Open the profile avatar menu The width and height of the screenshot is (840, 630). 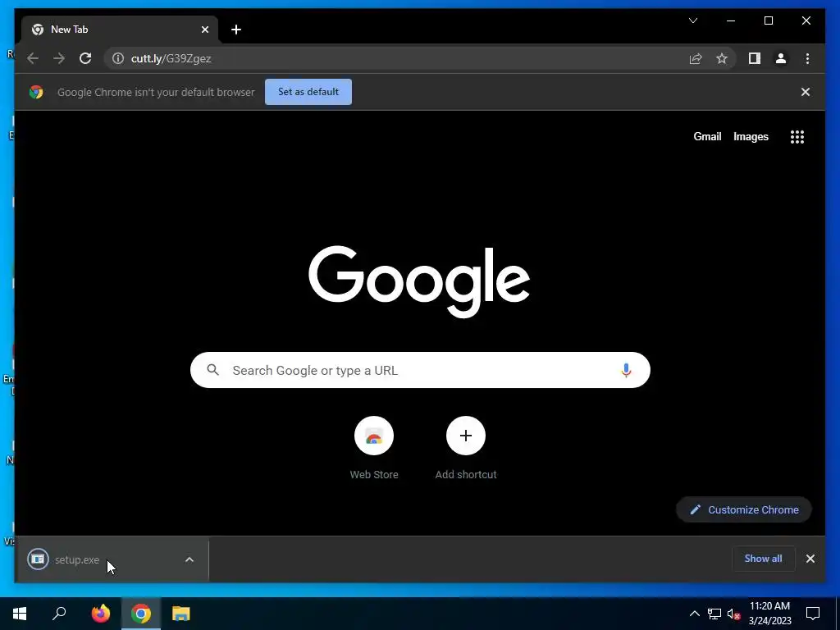point(781,58)
